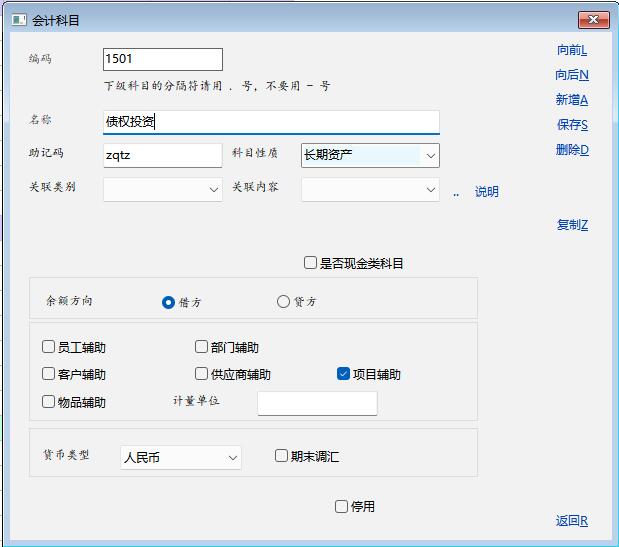This screenshot has width=619, height=547.
Task: Open the 货币类型 currency dropdown
Action: tap(232, 457)
